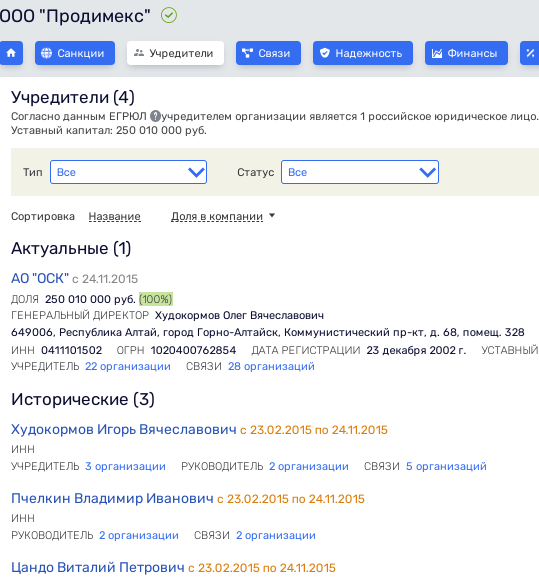
Task: Open Худокормов Игорь Вячеславович profile
Action: click(x=124, y=429)
